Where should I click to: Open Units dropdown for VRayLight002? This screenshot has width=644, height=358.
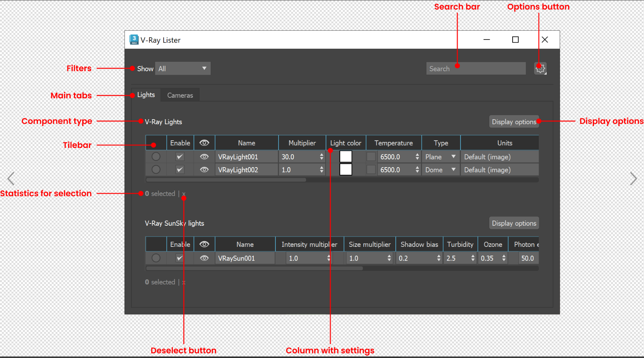coord(500,170)
